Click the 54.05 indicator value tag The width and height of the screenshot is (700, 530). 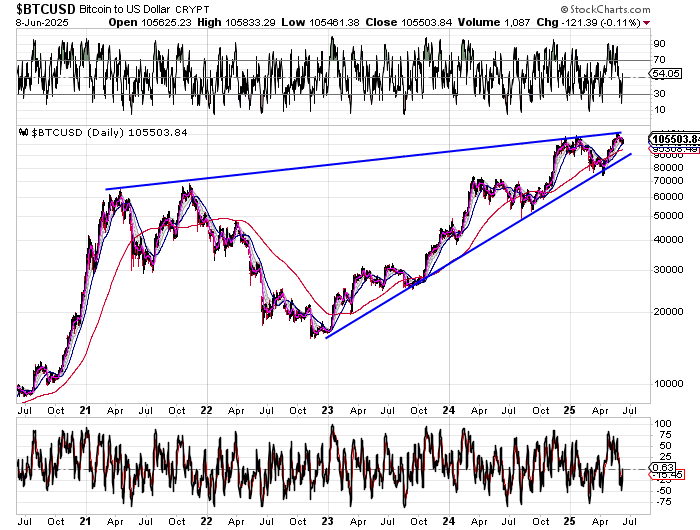[666, 74]
